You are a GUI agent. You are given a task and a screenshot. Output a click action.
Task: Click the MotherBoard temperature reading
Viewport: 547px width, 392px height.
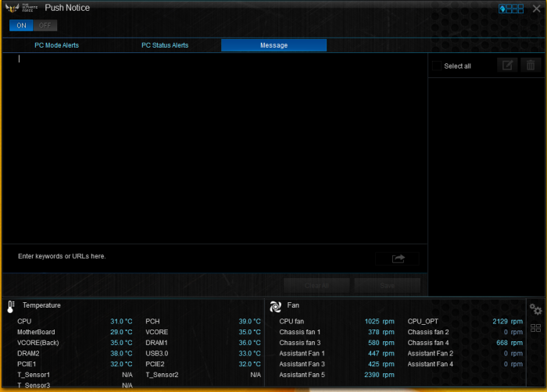(121, 332)
